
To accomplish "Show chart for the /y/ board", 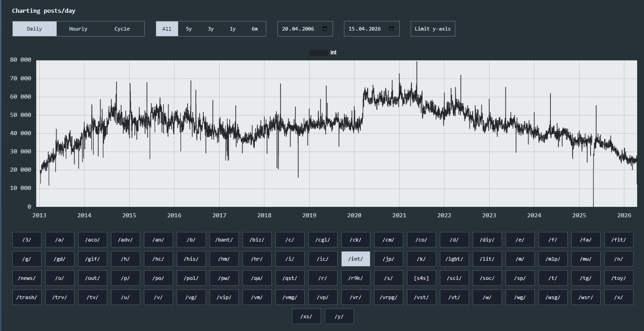I will point(339,316).
